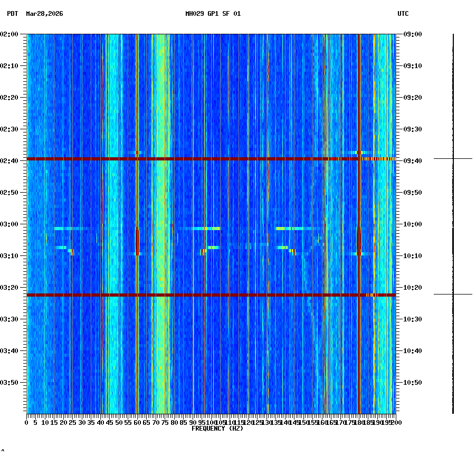Click the UTC timezone label
The height and width of the screenshot is (456, 476).
pyautogui.click(x=404, y=15)
